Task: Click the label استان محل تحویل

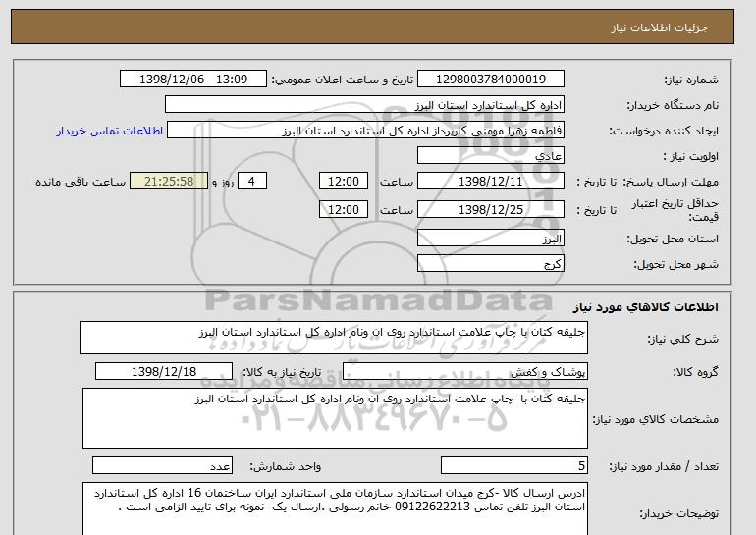Action: (x=673, y=239)
